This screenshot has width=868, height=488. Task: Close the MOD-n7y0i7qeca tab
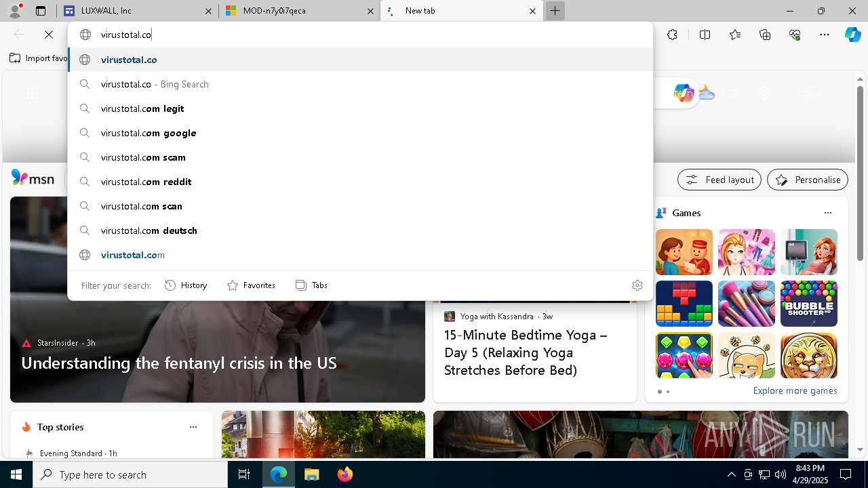[370, 11]
